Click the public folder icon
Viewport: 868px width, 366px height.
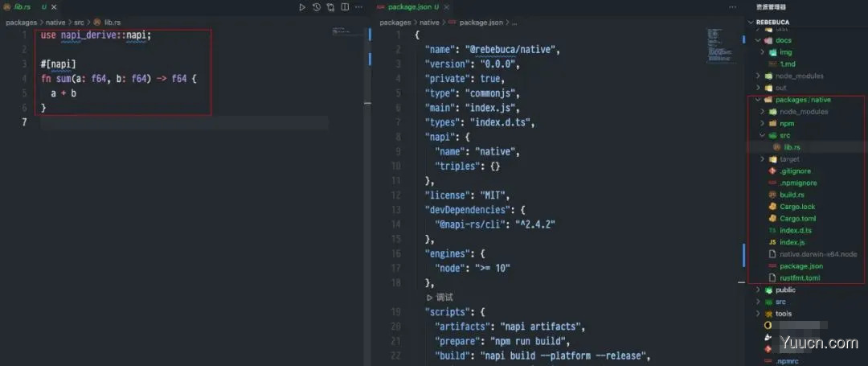tap(768, 290)
